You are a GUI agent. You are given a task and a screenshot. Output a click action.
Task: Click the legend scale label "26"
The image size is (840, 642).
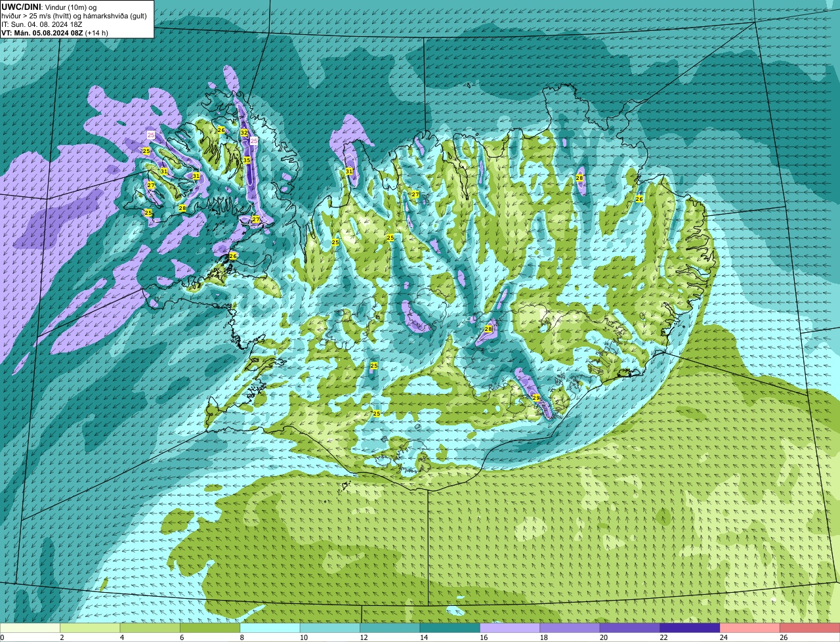coord(783,637)
